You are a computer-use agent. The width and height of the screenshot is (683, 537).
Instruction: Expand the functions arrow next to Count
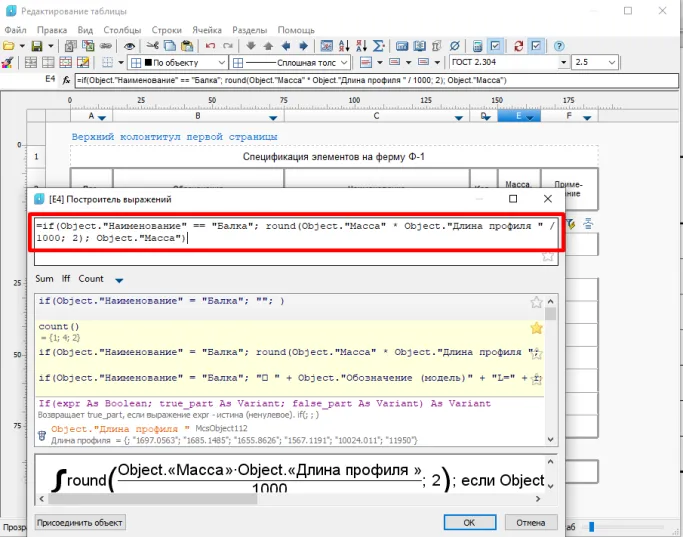click(119, 280)
